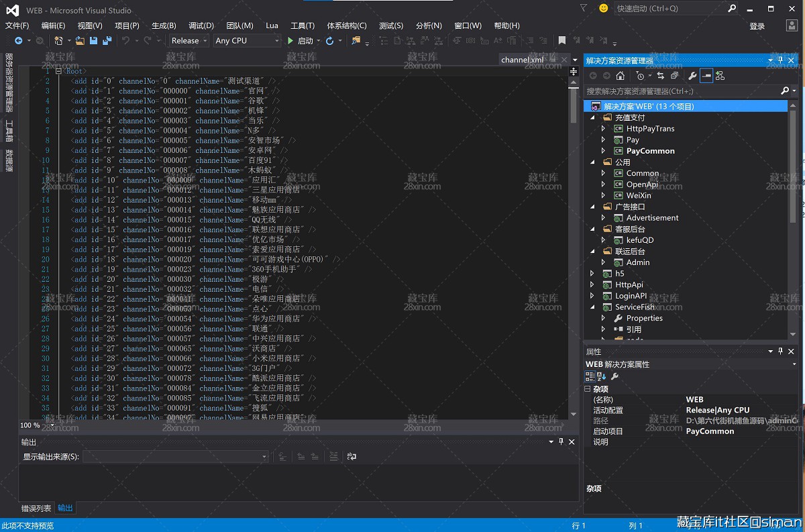805x532 pixels.
Task: Open the 文件(F) menu
Action: pos(17,25)
